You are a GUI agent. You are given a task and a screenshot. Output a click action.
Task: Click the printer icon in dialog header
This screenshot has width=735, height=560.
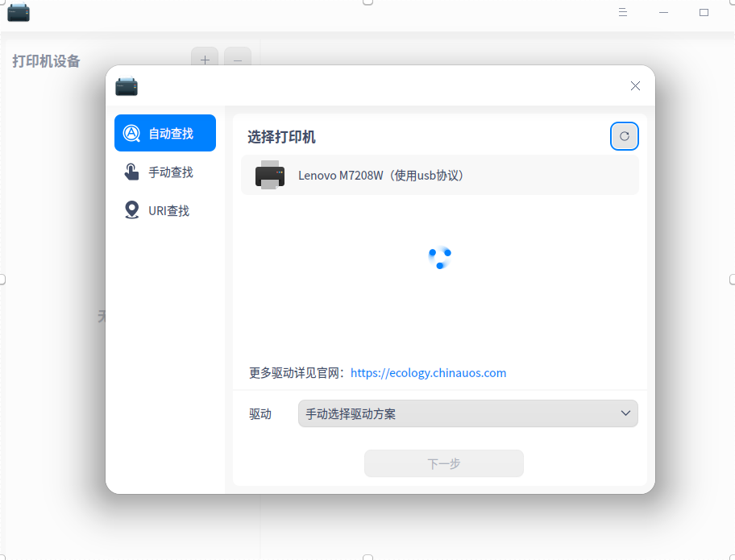(127, 86)
